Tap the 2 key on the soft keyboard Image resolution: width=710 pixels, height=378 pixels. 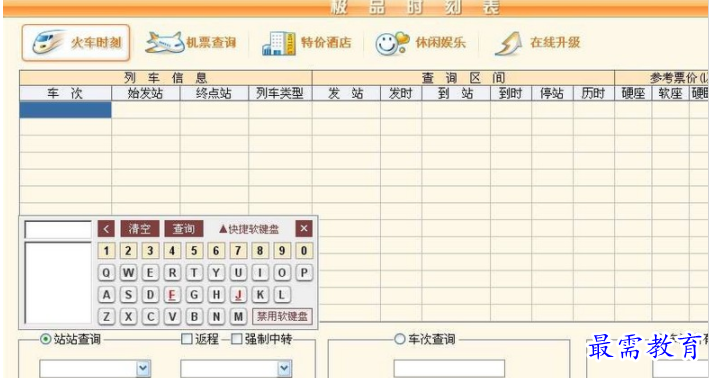point(128,250)
